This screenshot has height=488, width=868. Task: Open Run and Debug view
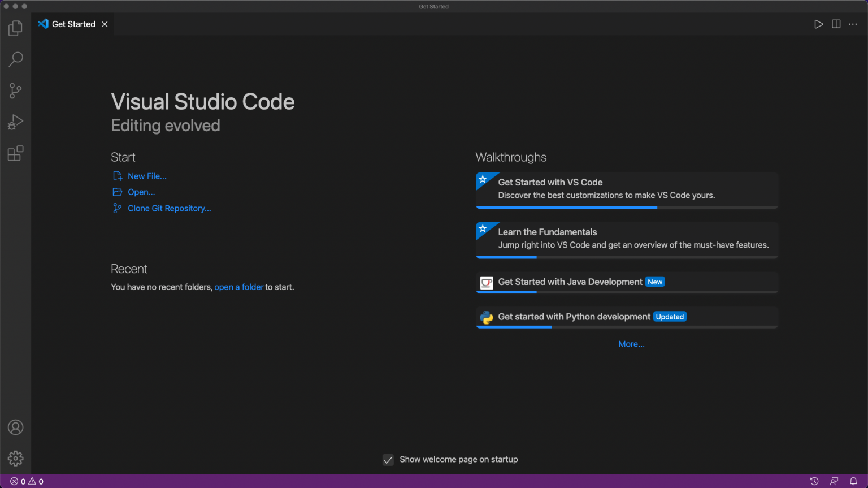pyautogui.click(x=15, y=122)
